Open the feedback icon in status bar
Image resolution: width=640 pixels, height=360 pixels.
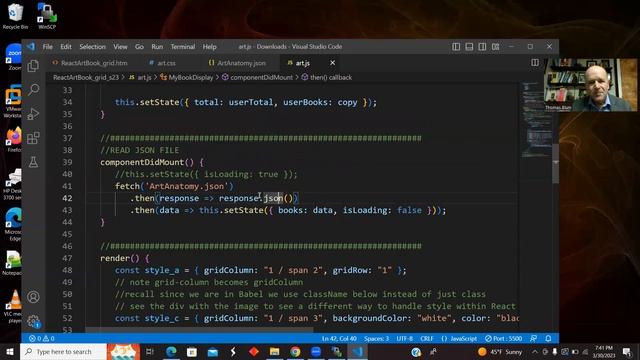tap(533, 338)
